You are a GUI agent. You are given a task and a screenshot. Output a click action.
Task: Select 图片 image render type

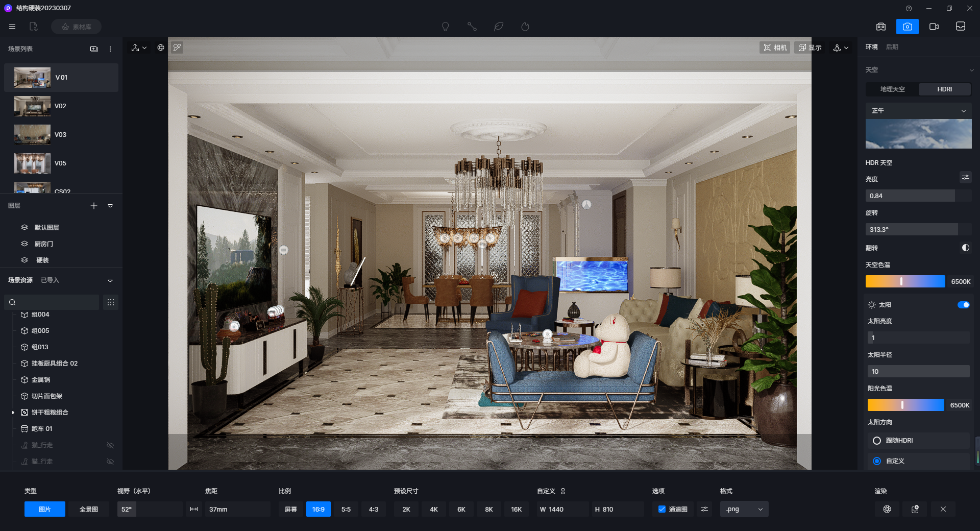pos(45,510)
